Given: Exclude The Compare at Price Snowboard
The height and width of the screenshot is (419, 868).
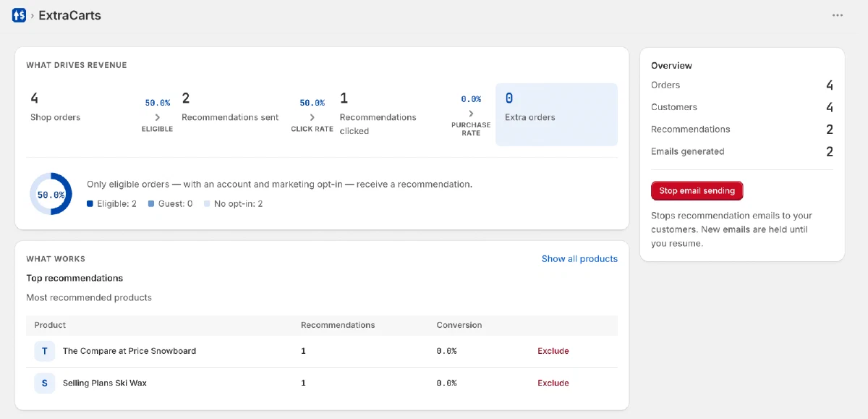Looking at the screenshot, I should coord(553,351).
